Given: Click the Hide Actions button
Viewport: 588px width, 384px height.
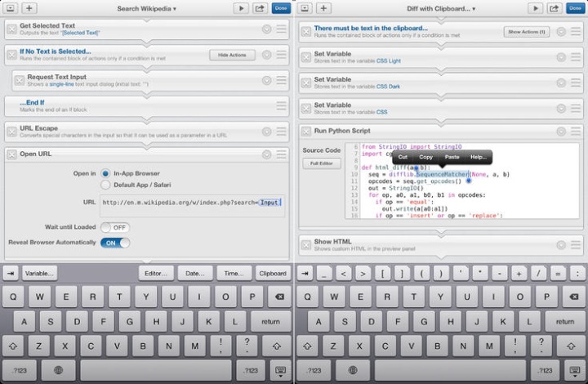Looking at the screenshot, I should tap(232, 55).
